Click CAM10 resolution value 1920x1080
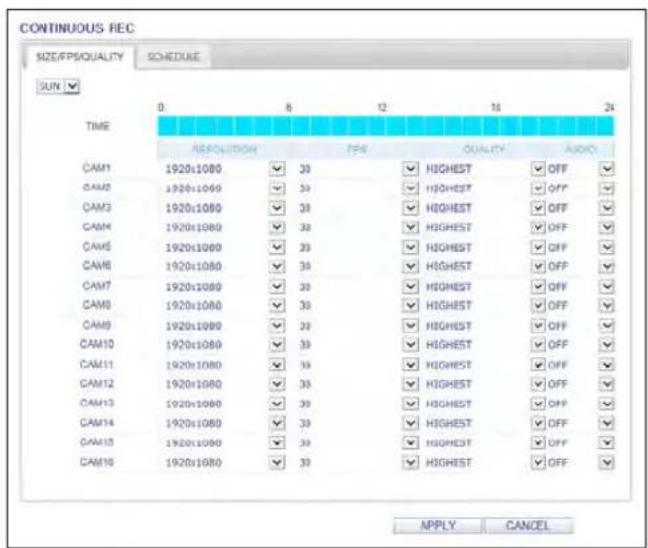The image size is (648, 548). click(x=193, y=345)
